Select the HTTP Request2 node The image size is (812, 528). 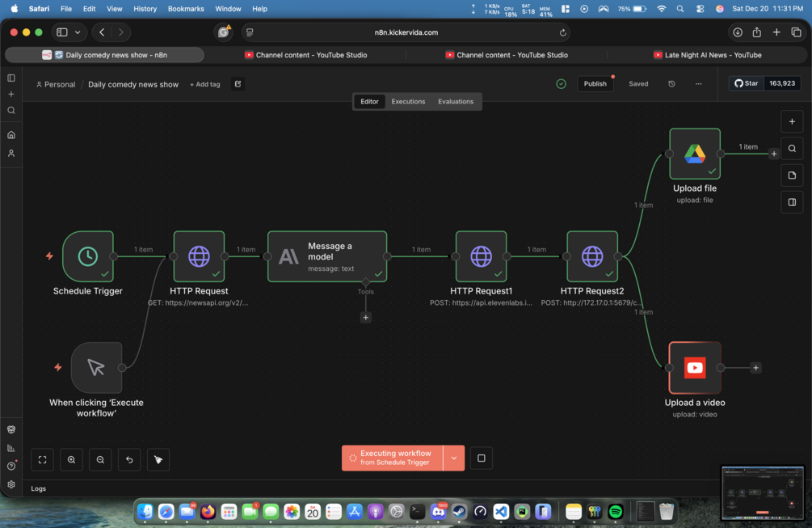tap(592, 256)
